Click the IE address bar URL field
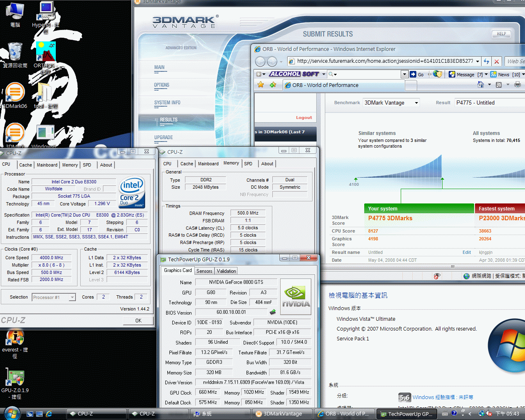This screenshot has height=420, width=525. [x=385, y=61]
